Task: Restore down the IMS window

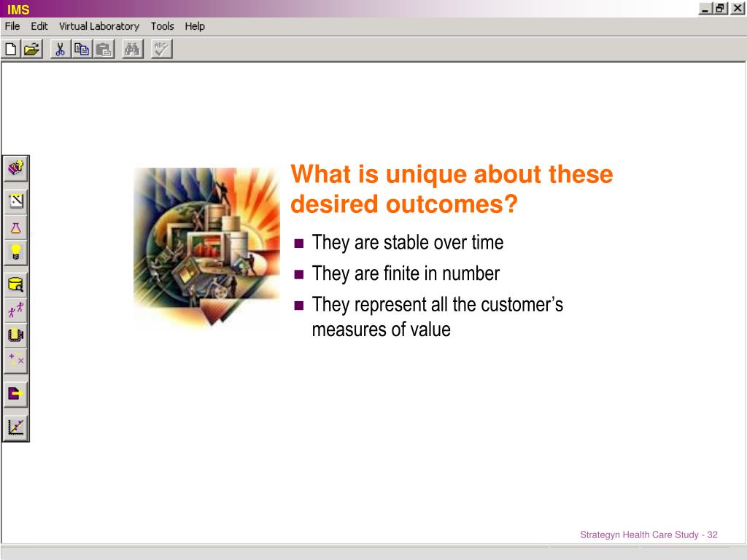Action: pos(720,9)
